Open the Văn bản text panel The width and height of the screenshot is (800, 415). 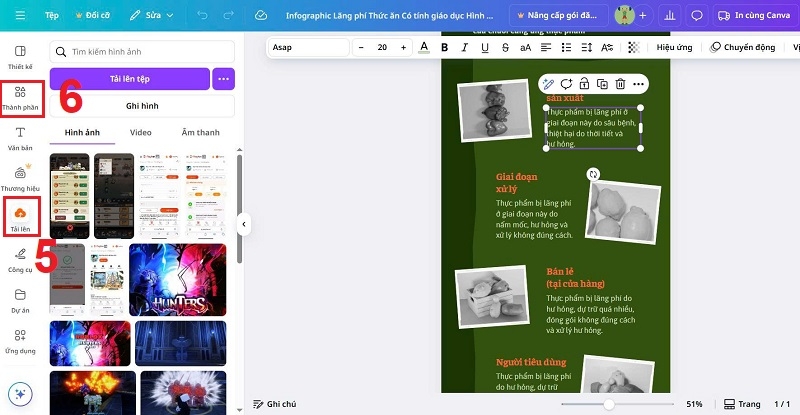(20, 139)
